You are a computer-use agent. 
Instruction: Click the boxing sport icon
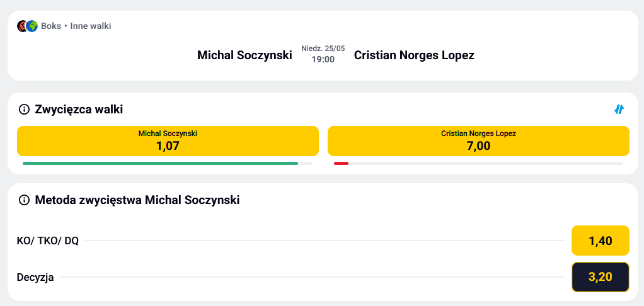[21, 26]
